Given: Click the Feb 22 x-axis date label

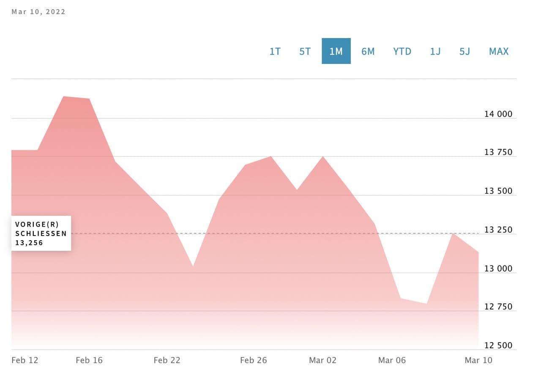Looking at the screenshot, I should (167, 360).
